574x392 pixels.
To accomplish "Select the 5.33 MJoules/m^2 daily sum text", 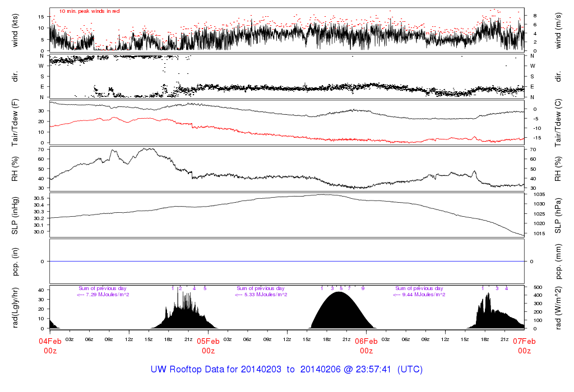I will (262, 294).
